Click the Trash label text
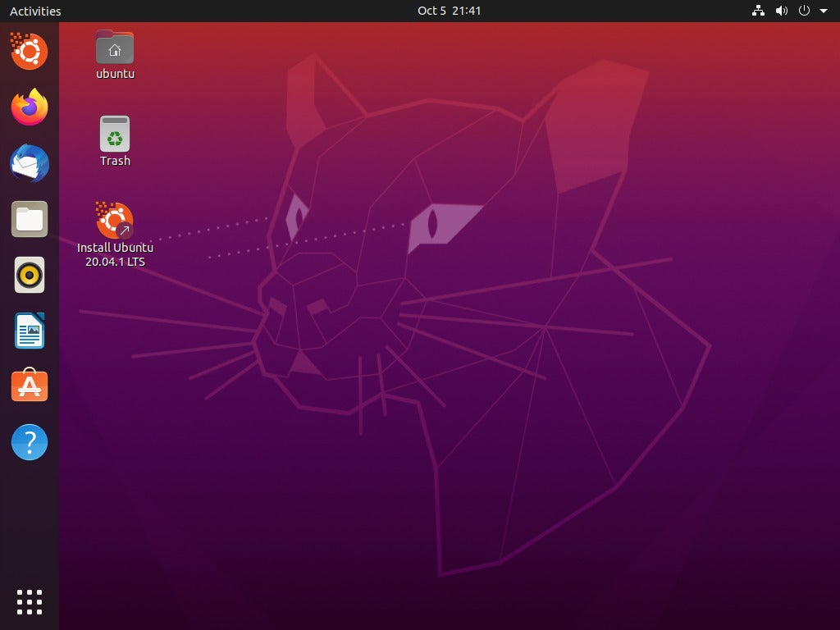Image resolution: width=840 pixels, height=630 pixels. pyautogui.click(x=114, y=161)
